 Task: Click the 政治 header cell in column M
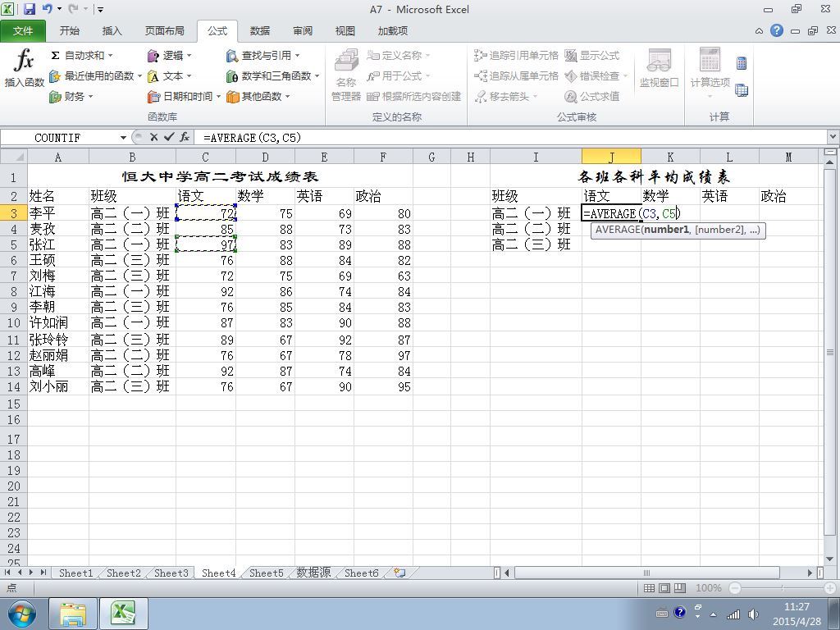point(788,196)
